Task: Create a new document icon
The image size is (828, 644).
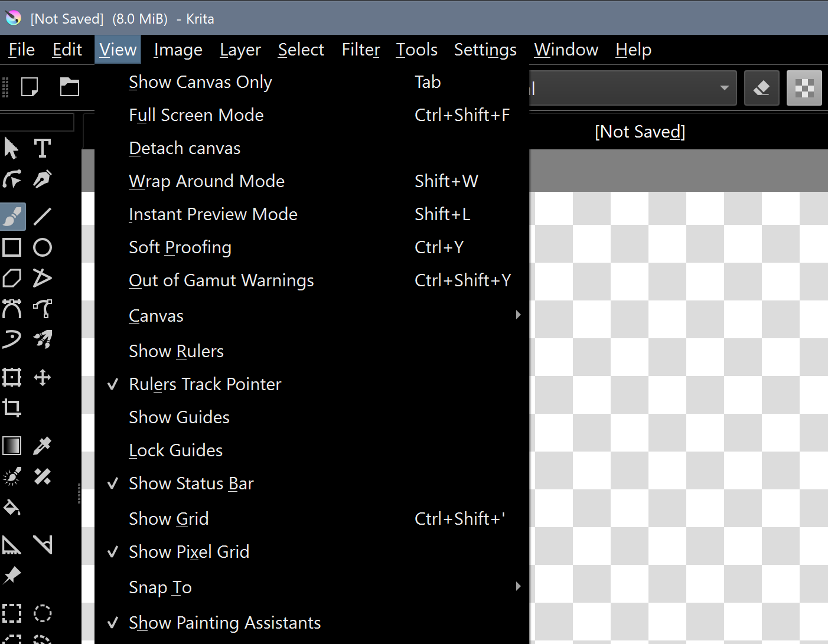Action: pyautogui.click(x=30, y=87)
